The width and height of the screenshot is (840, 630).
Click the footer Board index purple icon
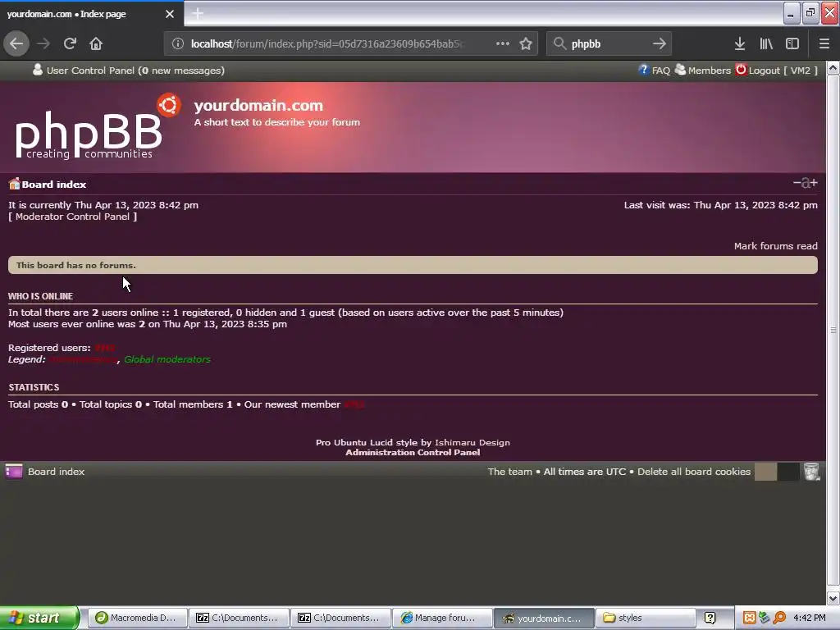tap(14, 472)
